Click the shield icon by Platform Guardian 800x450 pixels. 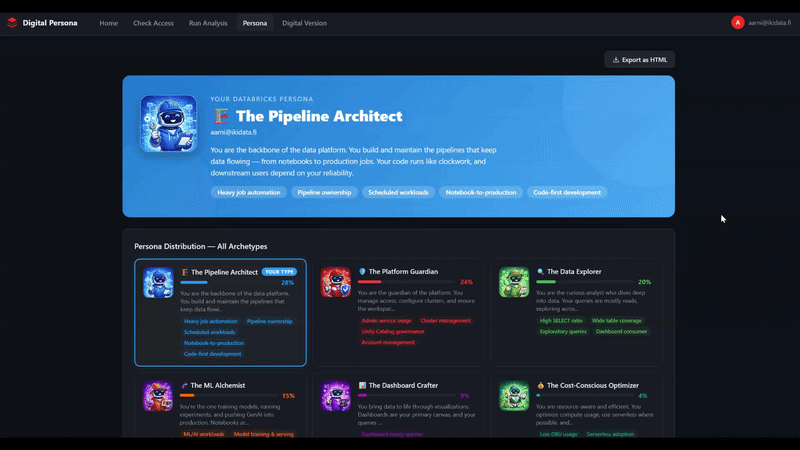coord(362,271)
